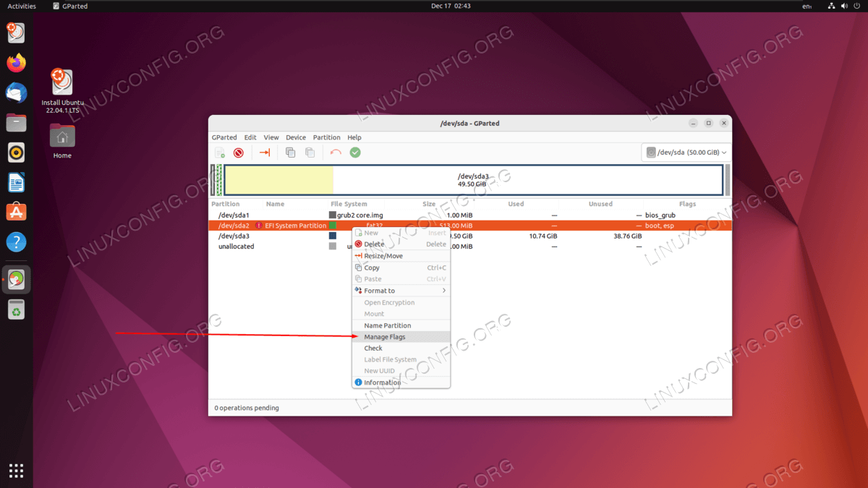Image resolution: width=868 pixels, height=488 pixels.
Task: Choose Check in context menu
Action: [x=401, y=348]
